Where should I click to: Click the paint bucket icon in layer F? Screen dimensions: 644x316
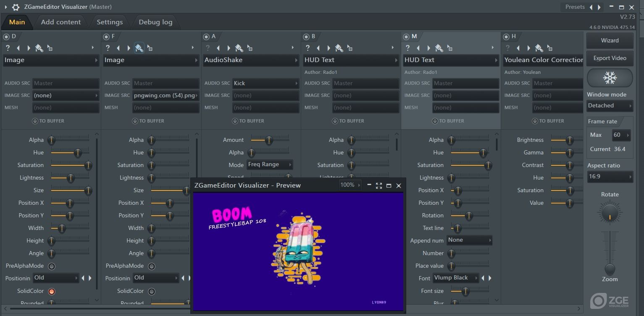click(x=139, y=48)
